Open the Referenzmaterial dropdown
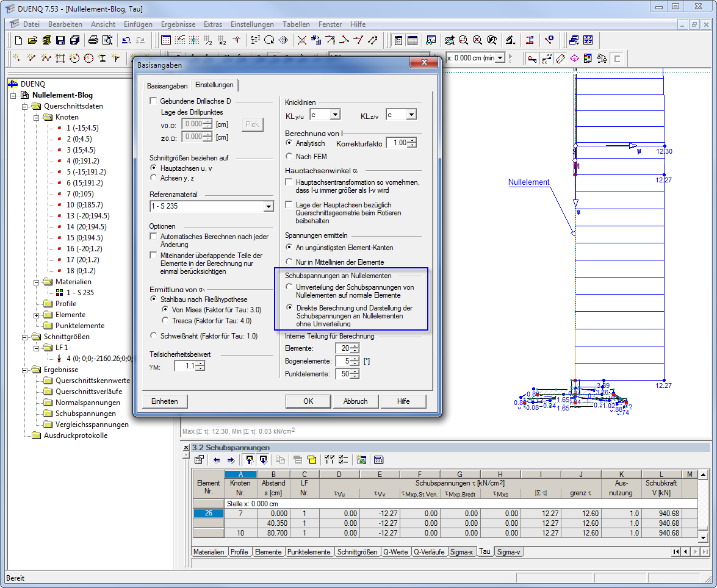The width and height of the screenshot is (717, 588). 268,207
